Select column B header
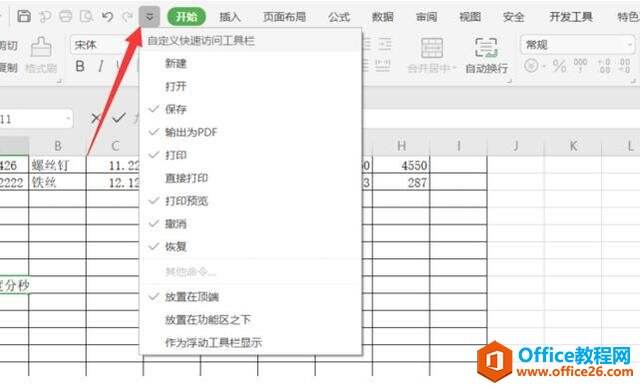The height and width of the screenshot is (389, 640). pos(58,146)
